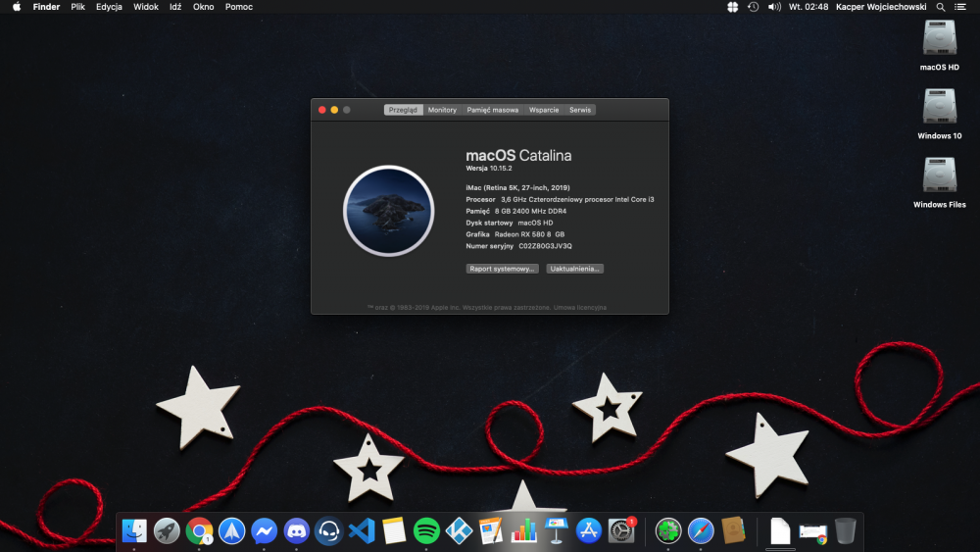This screenshot has height=552, width=980.
Task: Open the Idź menu
Action: [x=175, y=7]
